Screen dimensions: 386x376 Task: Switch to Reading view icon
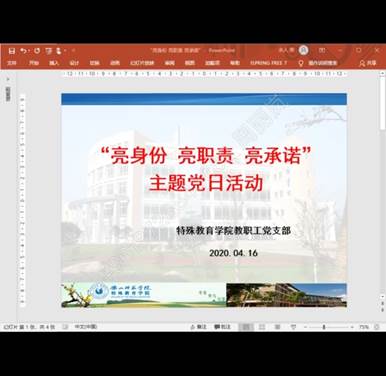pyautogui.click(x=277, y=327)
